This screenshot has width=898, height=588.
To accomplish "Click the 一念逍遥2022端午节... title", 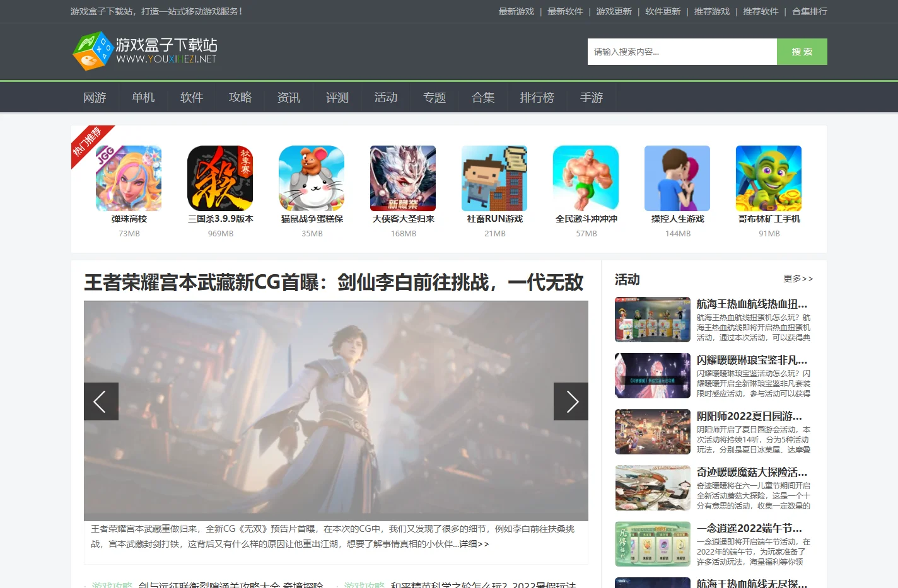I will (749, 528).
